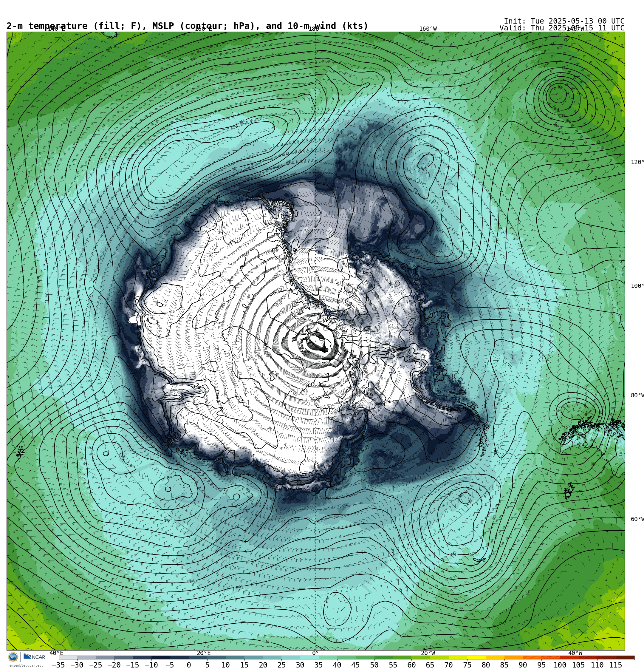Click the -30 colorbar label
This screenshot has width=644, height=669.
coord(77,665)
